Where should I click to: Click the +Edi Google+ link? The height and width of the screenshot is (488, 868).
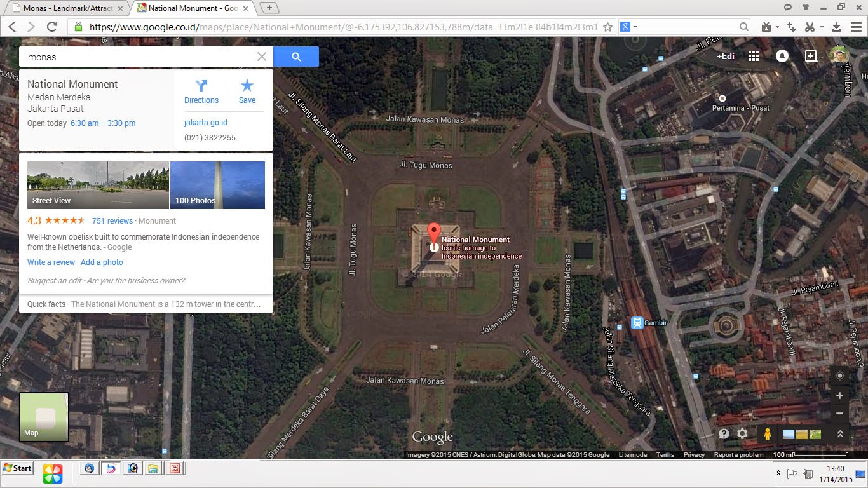point(726,56)
